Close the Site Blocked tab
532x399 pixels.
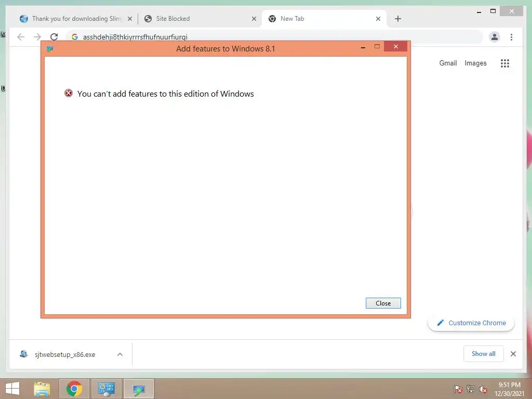pyautogui.click(x=254, y=19)
